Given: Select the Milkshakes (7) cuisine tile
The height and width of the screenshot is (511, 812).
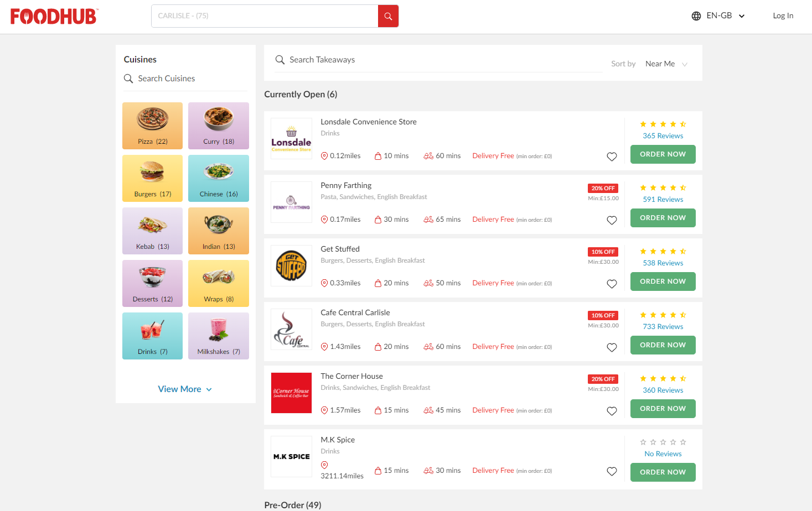Looking at the screenshot, I should pos(219,336).
